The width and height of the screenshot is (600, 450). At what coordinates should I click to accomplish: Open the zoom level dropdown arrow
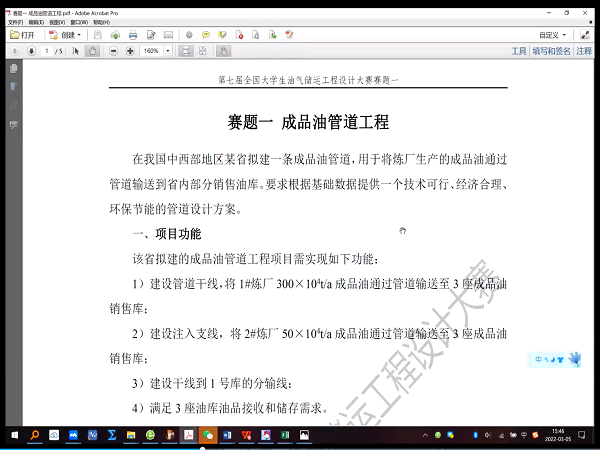click(x=168, y=51)
